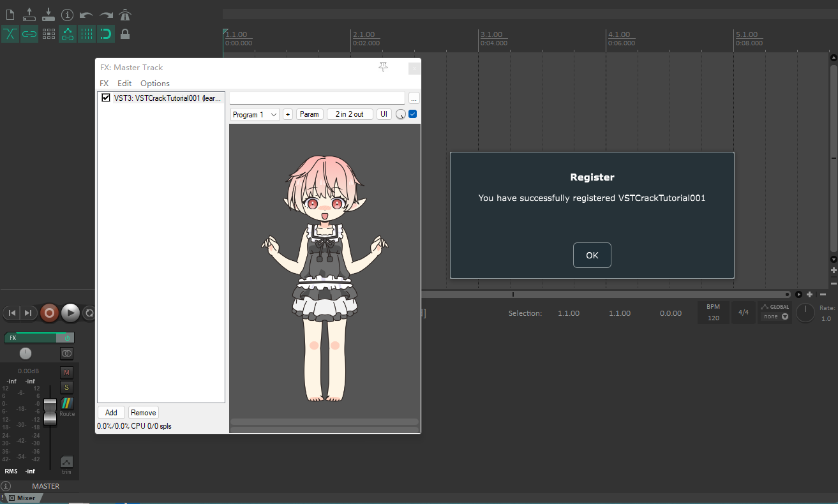The image size is (838, 504).
Task: Open project settings via the info icon
Action: (67, 14)
